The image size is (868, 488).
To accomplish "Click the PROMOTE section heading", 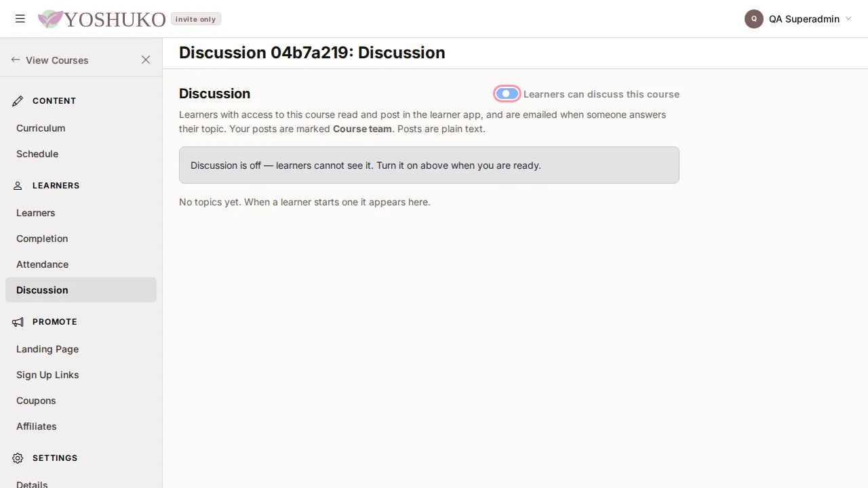I will point(55,322).
